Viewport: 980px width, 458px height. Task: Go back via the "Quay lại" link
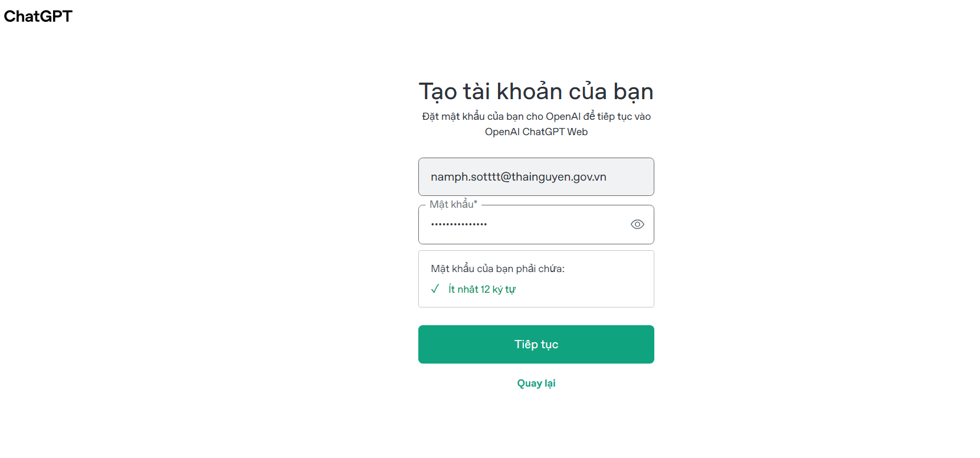coord(536,383)
